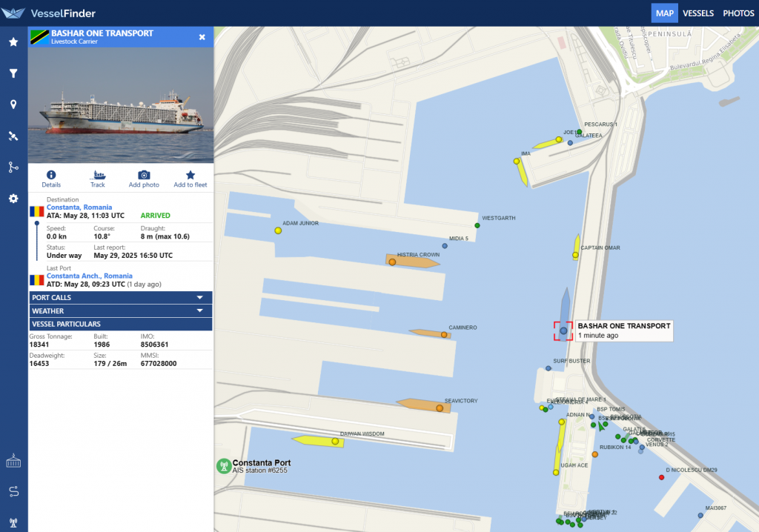
Task: Click the selected BASHAR ONE TRANSPORT marker
Action: pos(563,330)
